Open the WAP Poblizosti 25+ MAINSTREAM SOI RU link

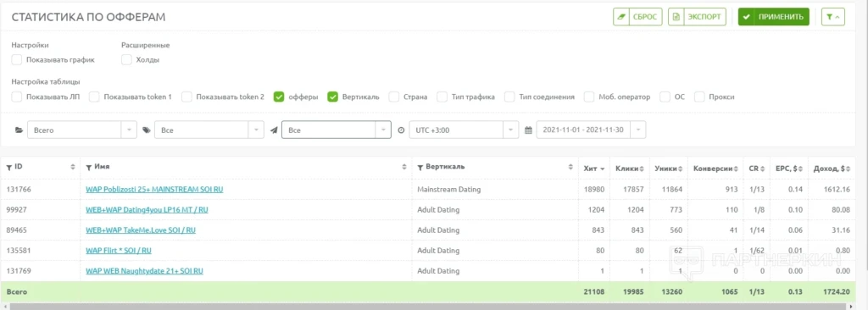pyautogui.click(x=154, y=190)
